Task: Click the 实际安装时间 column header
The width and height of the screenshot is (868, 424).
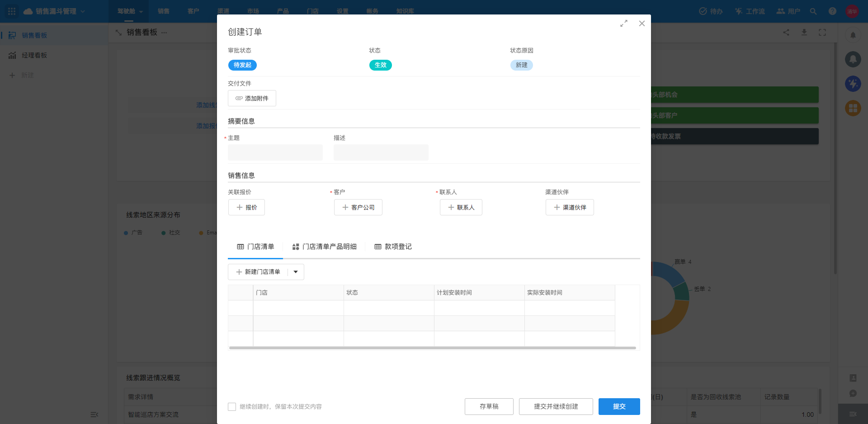Action: 570,293
